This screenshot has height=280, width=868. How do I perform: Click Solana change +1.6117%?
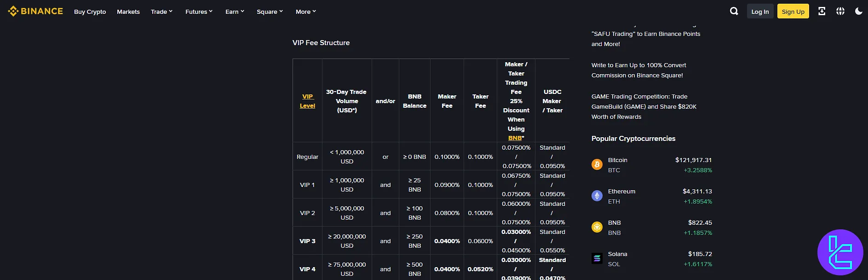pos(698,264)
